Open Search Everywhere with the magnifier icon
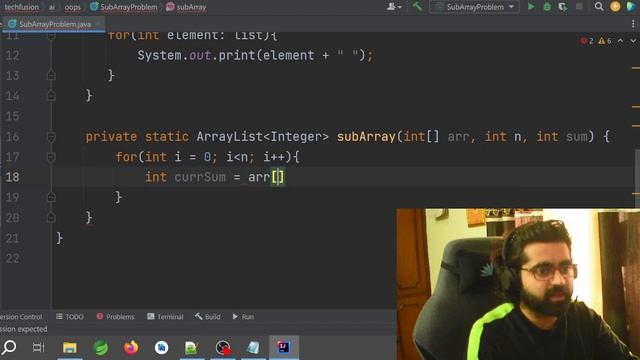 click(599, 7)
